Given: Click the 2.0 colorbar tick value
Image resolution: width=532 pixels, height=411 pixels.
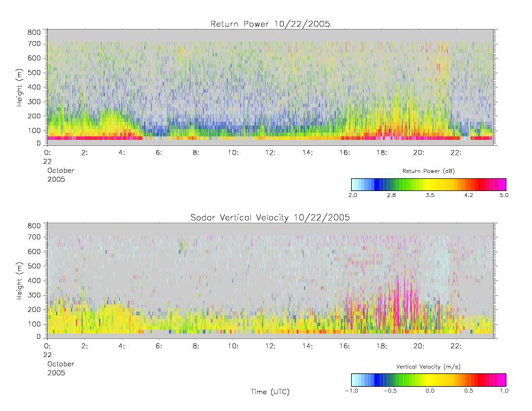Looking at the screenshot, I should [x=353, y=195].
